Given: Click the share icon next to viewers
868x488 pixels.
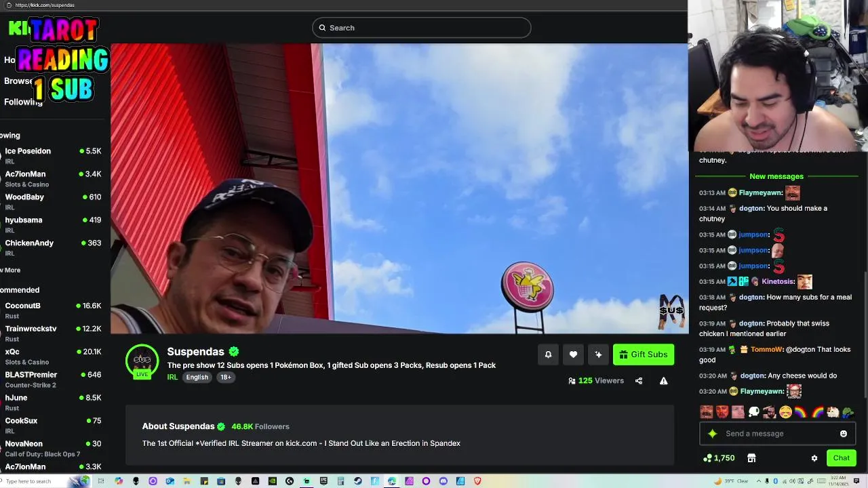Looking at the screenshot, I should pos(638,381).
